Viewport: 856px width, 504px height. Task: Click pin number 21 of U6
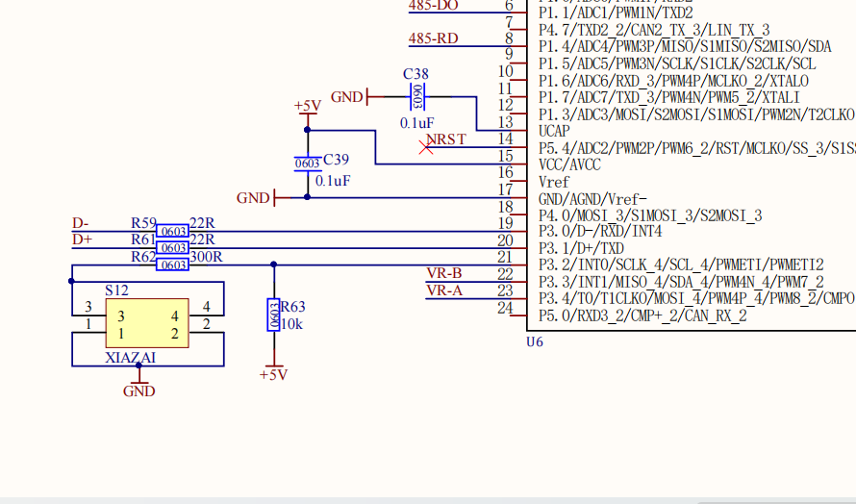[506, 257]
